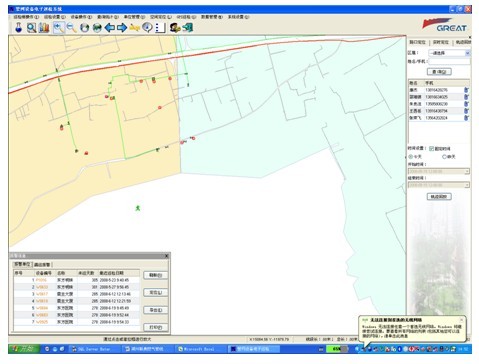Expand the area selection dropdown
This screenshot has height=364, width=479.
(467, 53)
